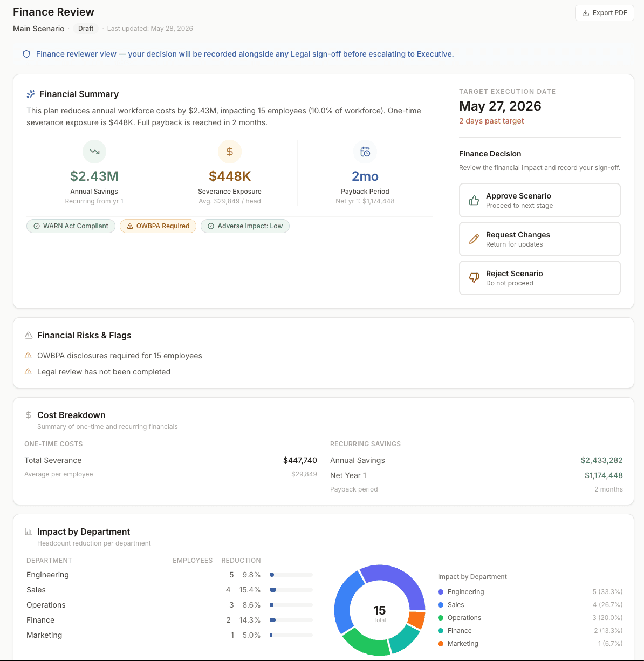This screenshot has height=661, width=644.
Task: Click the shield icon in the reviewer banner
Action: pyautogui.click(x=26, y=54)
